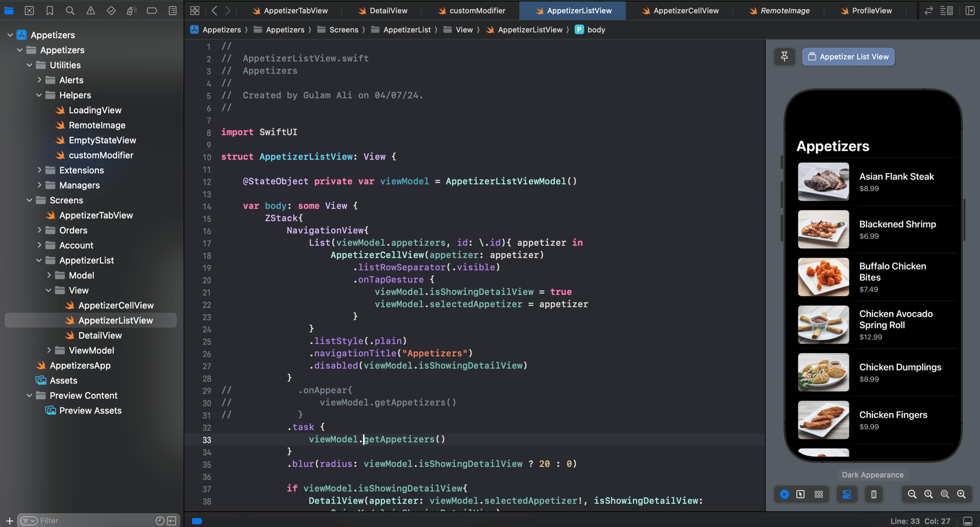Expand the Alerts folder
Image resolution: width=980 pixels, height=527 pixels.
(39, 80)
